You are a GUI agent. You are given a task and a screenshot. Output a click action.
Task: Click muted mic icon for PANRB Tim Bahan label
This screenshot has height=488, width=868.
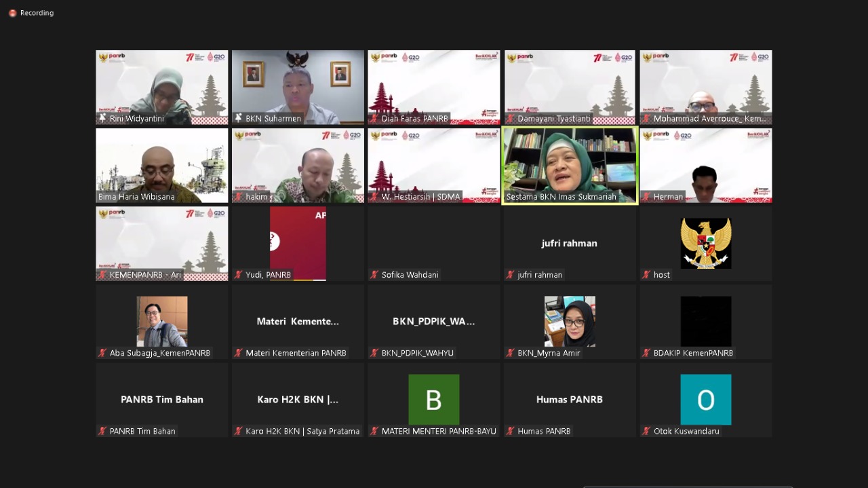click(x=103, y=431)
